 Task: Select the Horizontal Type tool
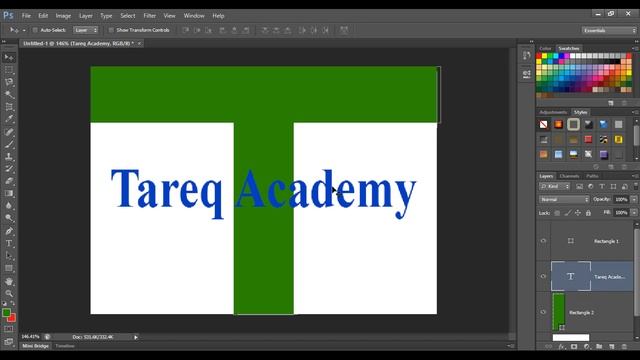pos(9,244)
